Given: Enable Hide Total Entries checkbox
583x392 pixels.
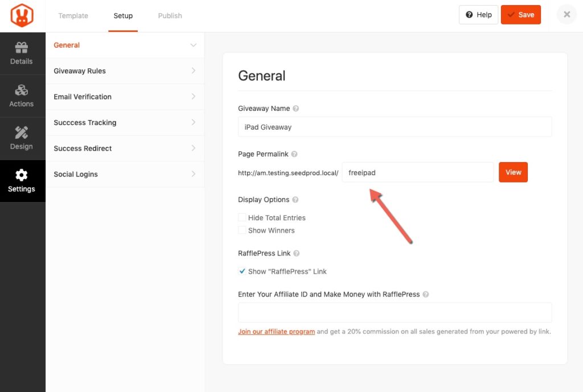Looking at the screenshot, I should [242, 217].
